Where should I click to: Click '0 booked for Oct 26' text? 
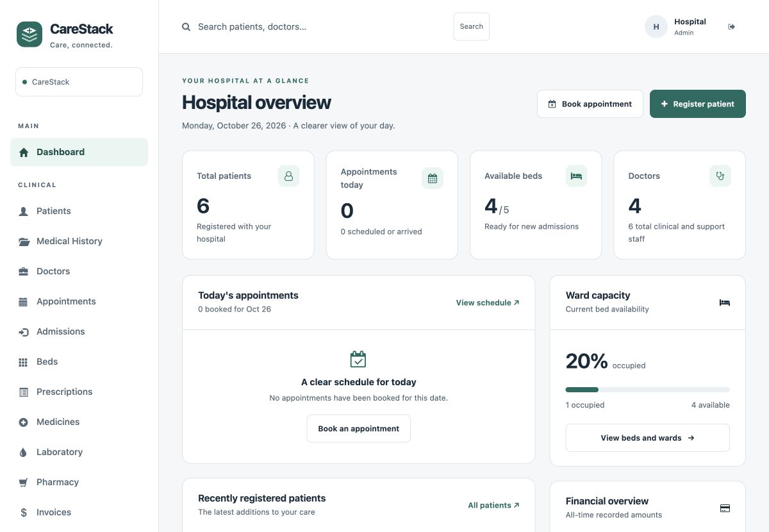tap(235, 309)
